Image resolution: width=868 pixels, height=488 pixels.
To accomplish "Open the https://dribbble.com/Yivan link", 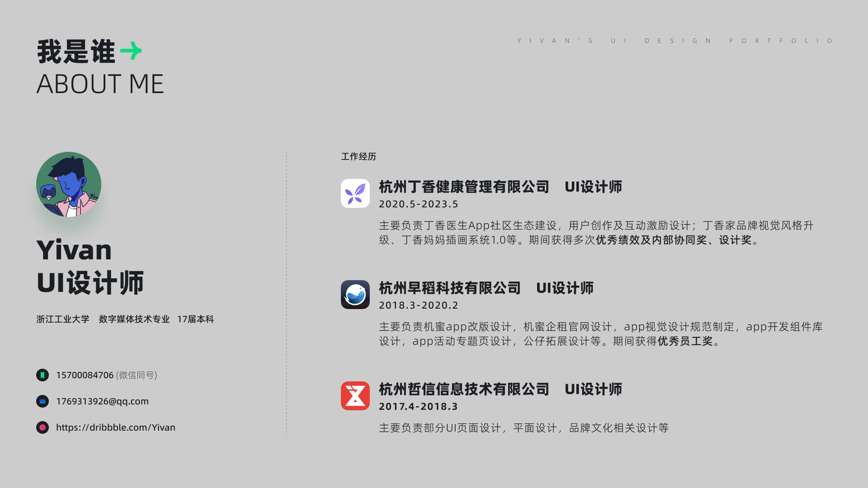I will [116, 427].
